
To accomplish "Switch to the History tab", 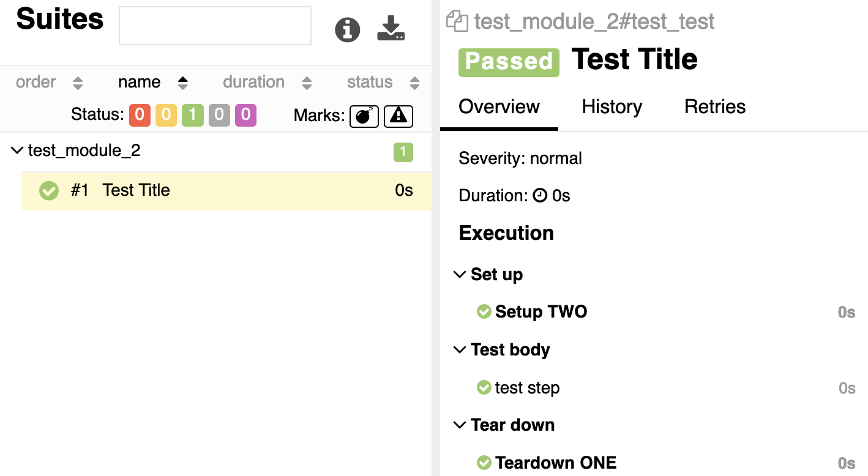I will 612,106.
